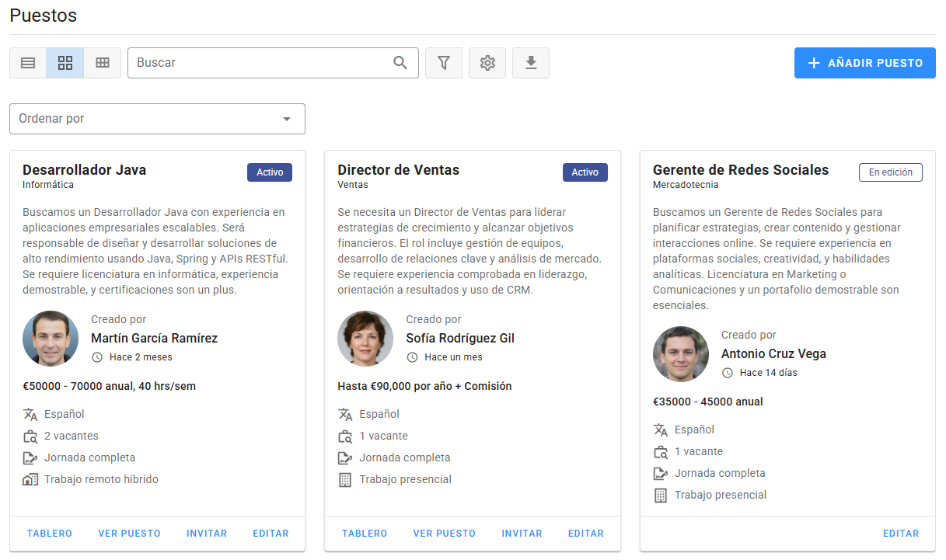The image size is (946, 560).
Task: Expand the Ordenar por selector arrow
Action: tap(288, 119)
